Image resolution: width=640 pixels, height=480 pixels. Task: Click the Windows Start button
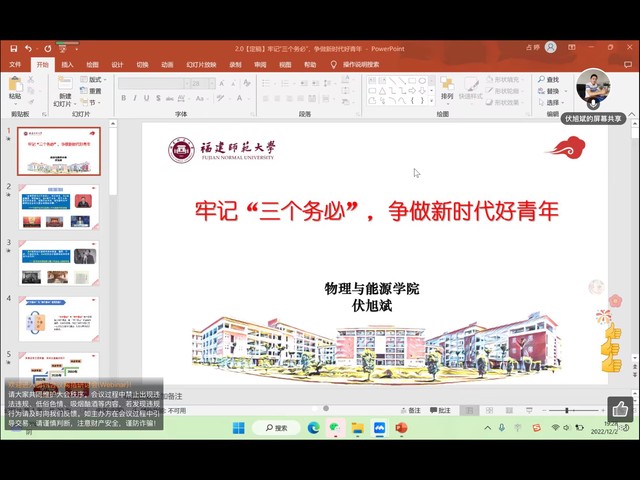click(239, 428)
